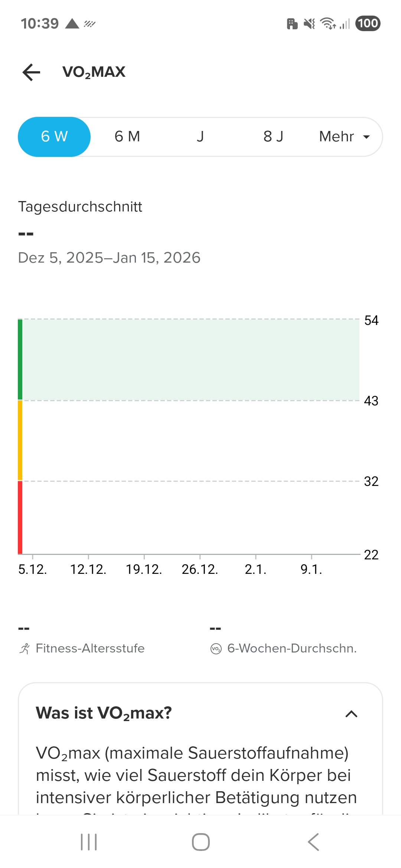
Task: Tap the Wi-Fi status icon
Action: [x=328, y=23]
